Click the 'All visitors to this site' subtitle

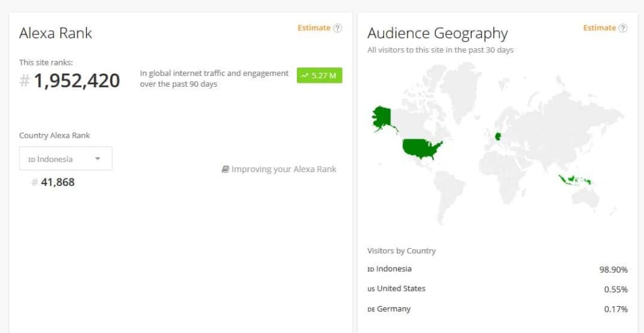pos(440,50)
